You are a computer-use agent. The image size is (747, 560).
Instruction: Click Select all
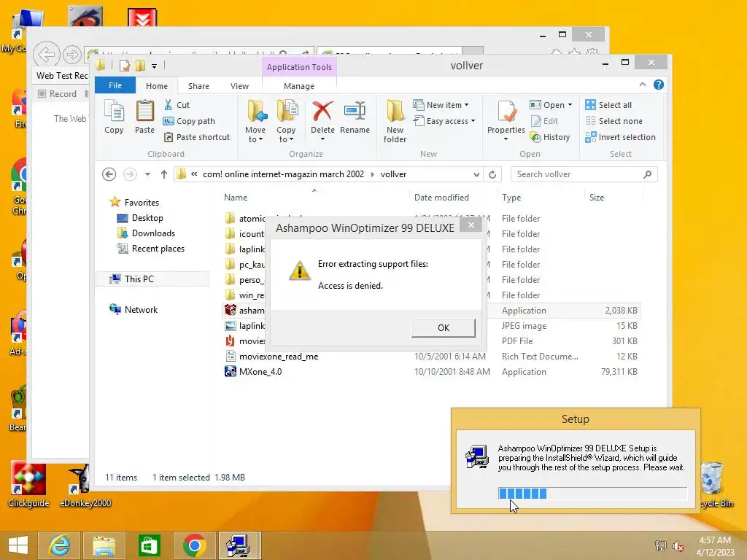pos(608,105)
